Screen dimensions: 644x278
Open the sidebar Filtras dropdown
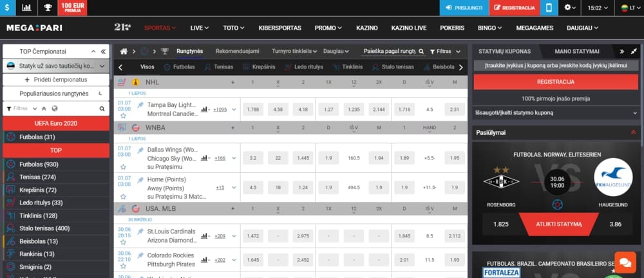coord(22,108)
